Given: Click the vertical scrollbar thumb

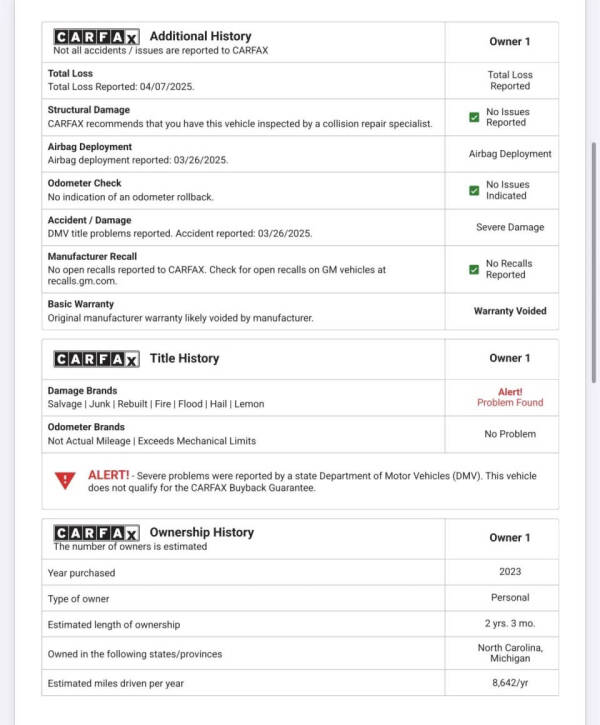Looking at the screenshot, I should 594,262.
